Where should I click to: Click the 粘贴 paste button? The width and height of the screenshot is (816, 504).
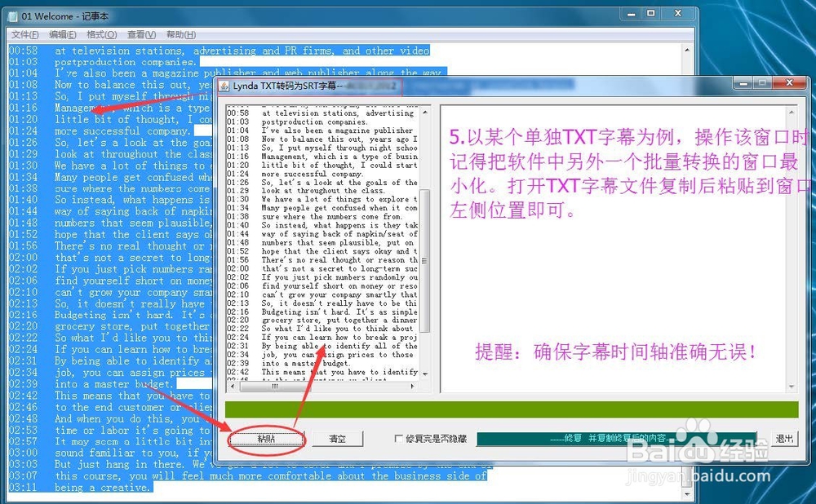pos(266,439)
